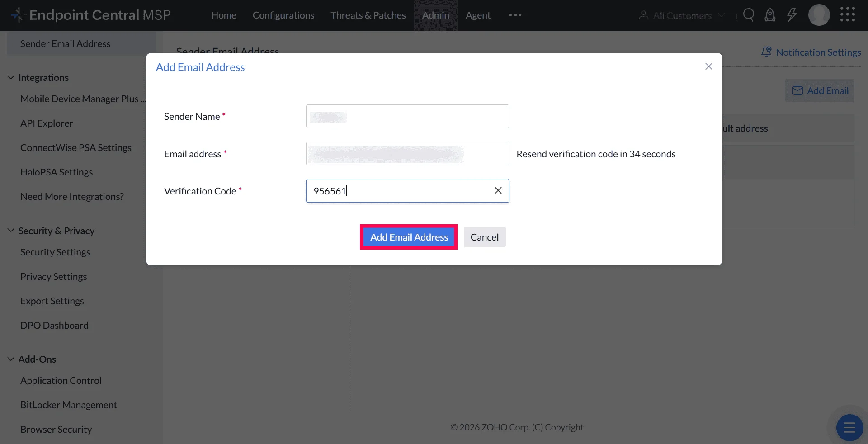
Task: Select Sender Email Address in the sidebar
Action: pyautogui.click(x=81, y=43)
